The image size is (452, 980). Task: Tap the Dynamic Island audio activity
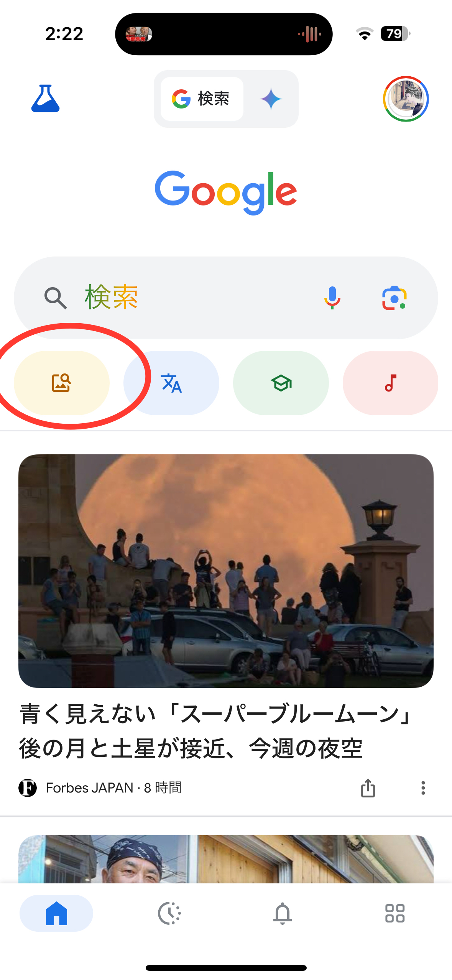[x=224, y=34]
